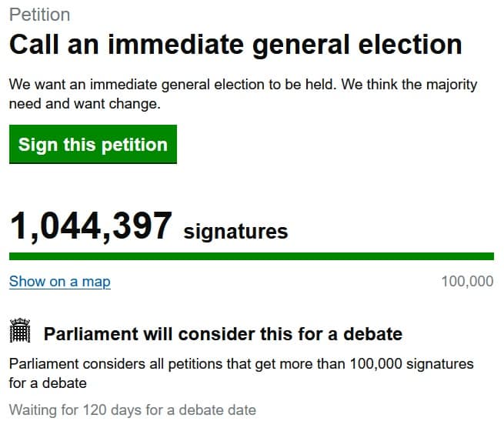
Task: Select the 1,044,397 signature count
Action: click(x=92, y=227)
